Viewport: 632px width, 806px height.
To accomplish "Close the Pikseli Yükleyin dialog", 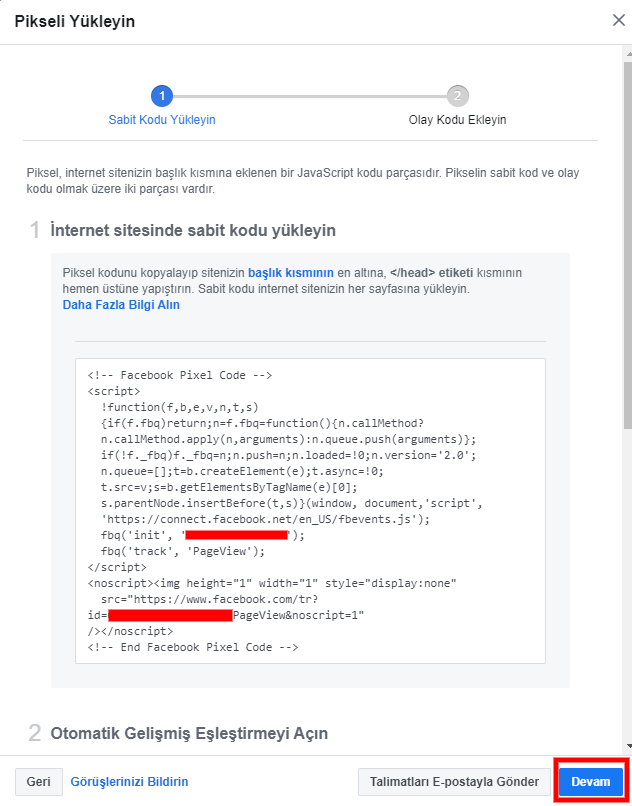I will [618, 19].
